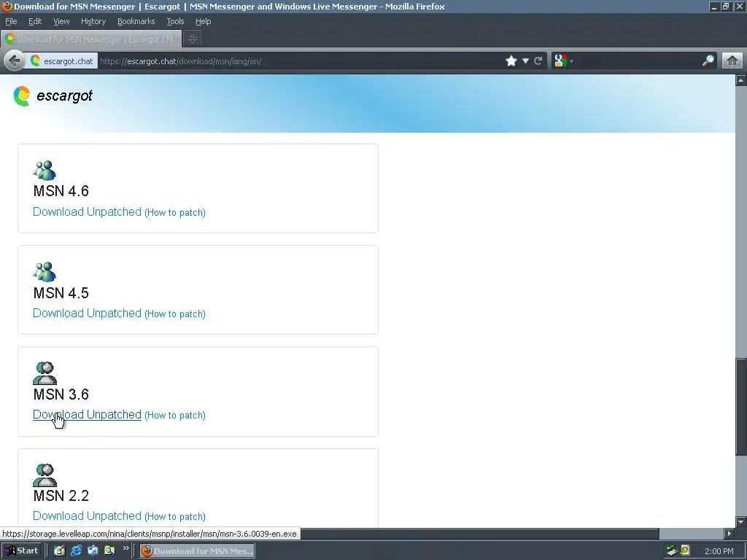Click the yellow system tray icon
This screenshot has width=747, height=560.
pos(685,551)
